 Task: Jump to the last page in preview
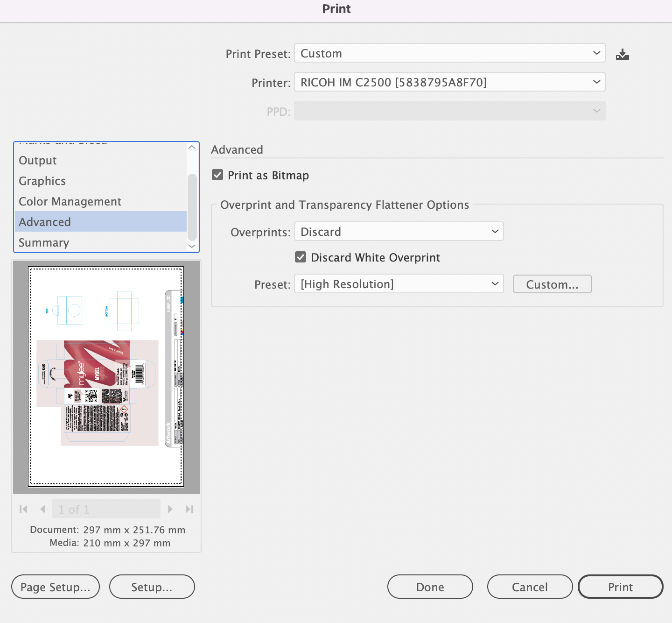189,509
